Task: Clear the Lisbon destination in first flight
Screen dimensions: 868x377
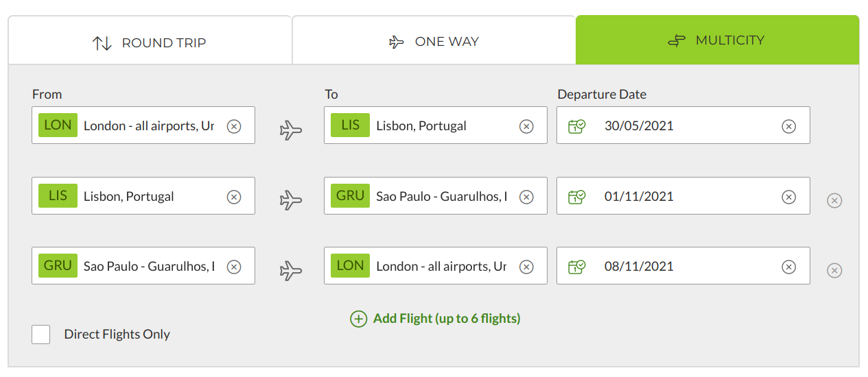Action: point(526,126)
